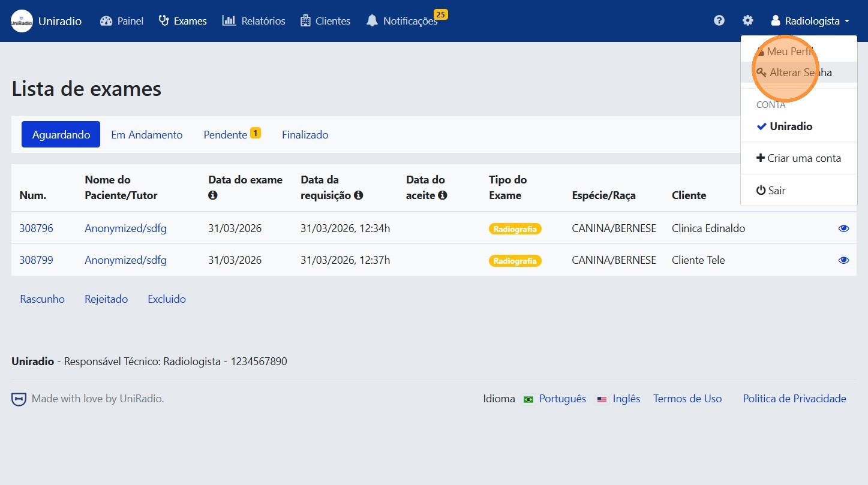Image resolution: width=868 pixels, height=485 pixels.
Task: View exam 308796 using the eye icon
Action: pyautogui.click(x=843, y=228)
